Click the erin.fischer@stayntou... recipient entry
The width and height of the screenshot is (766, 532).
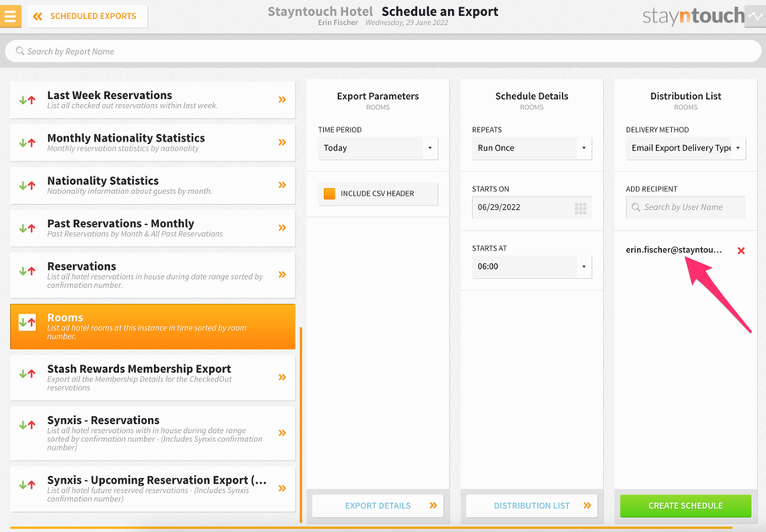pyautogui.click(x=674, y=250)
